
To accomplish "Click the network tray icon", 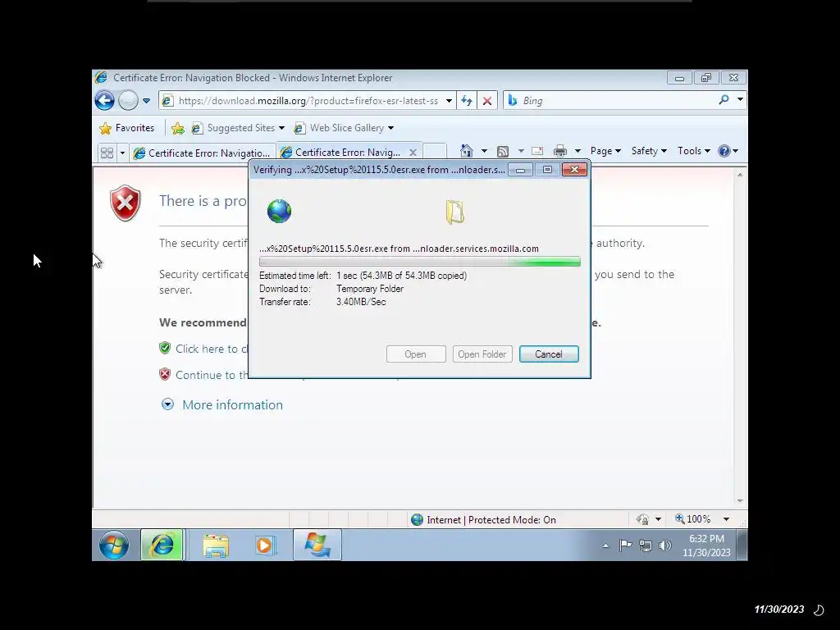I will (646, 546).
